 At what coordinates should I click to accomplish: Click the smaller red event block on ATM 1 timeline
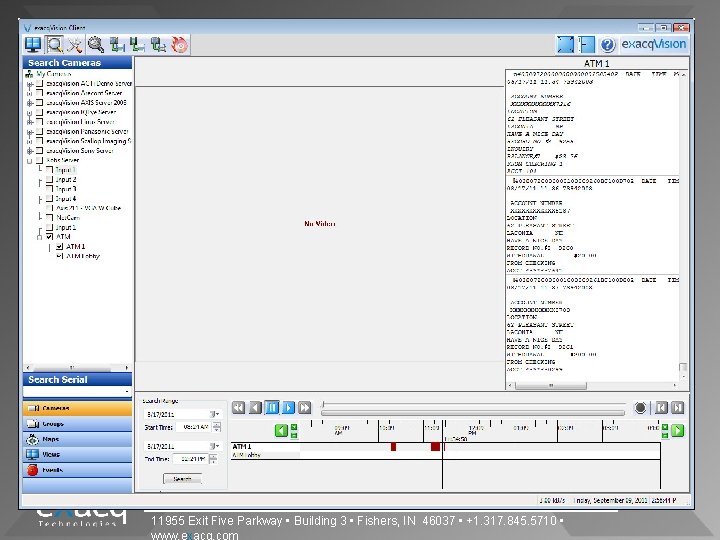394,446
